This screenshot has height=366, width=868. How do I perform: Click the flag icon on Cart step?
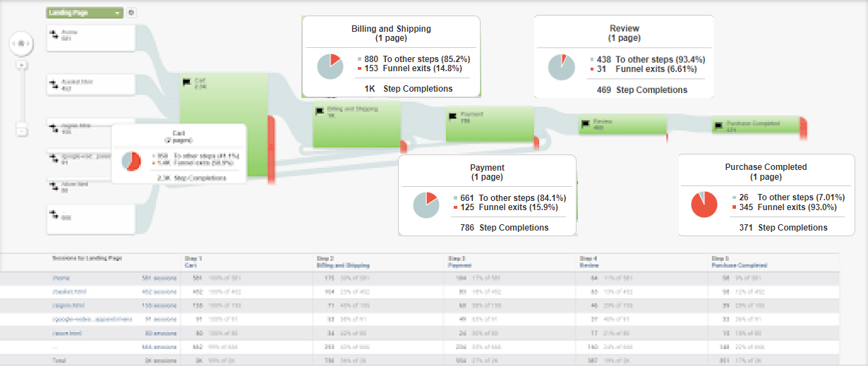tap(187, 81)
